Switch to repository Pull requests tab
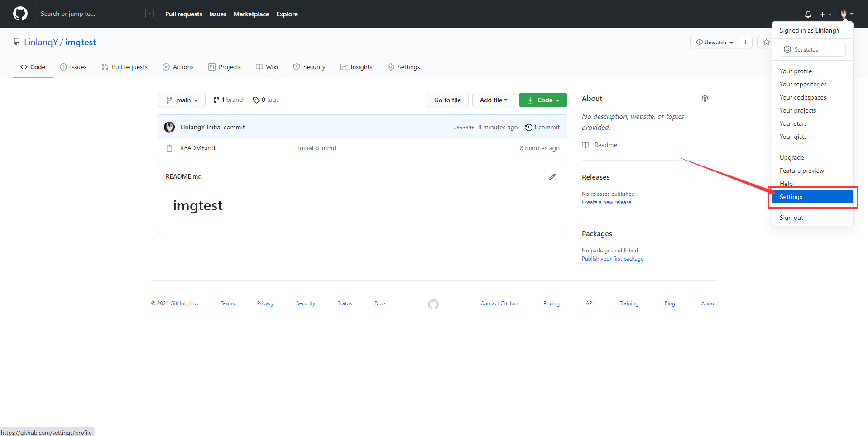 125,67
